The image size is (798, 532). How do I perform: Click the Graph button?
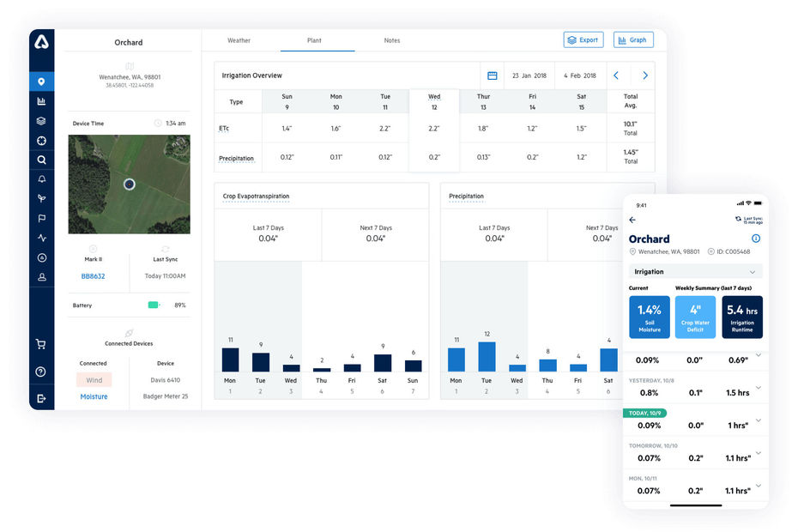(633, 39)
